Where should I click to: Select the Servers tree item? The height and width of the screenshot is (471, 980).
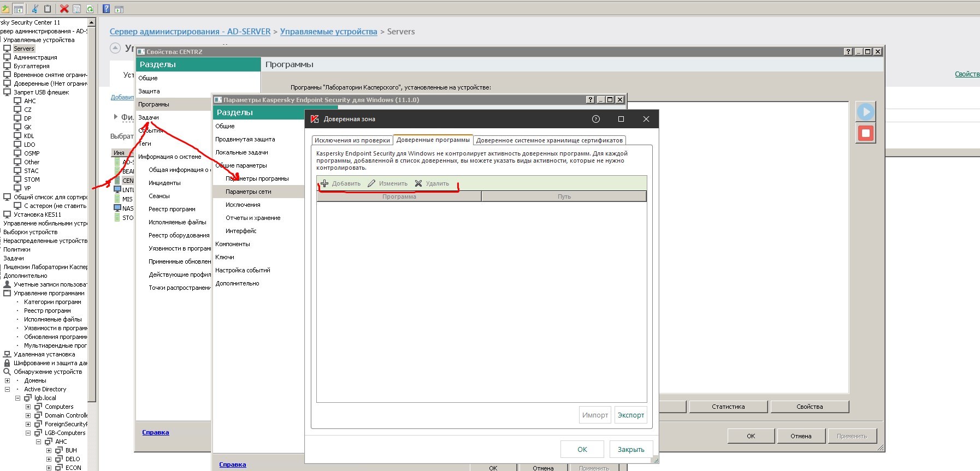click(24, 49)
